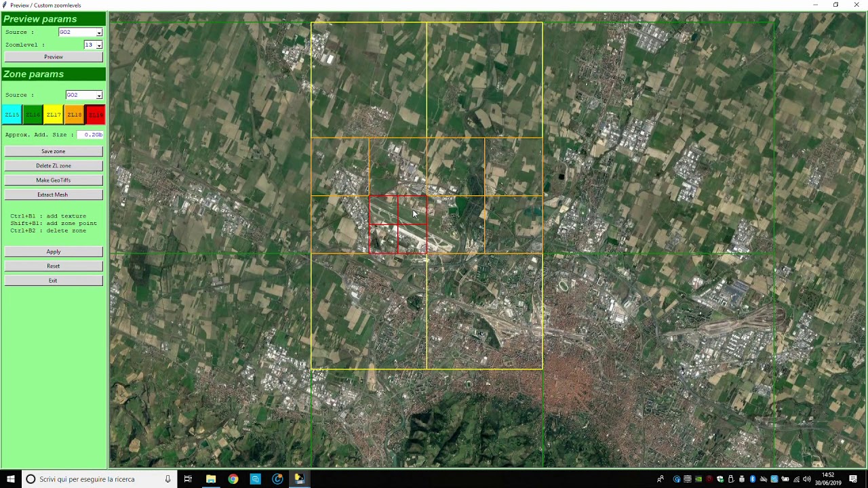Open Task View from the taskbar
The width and height of the screenshot is (868, 488).
click(188, 479)
